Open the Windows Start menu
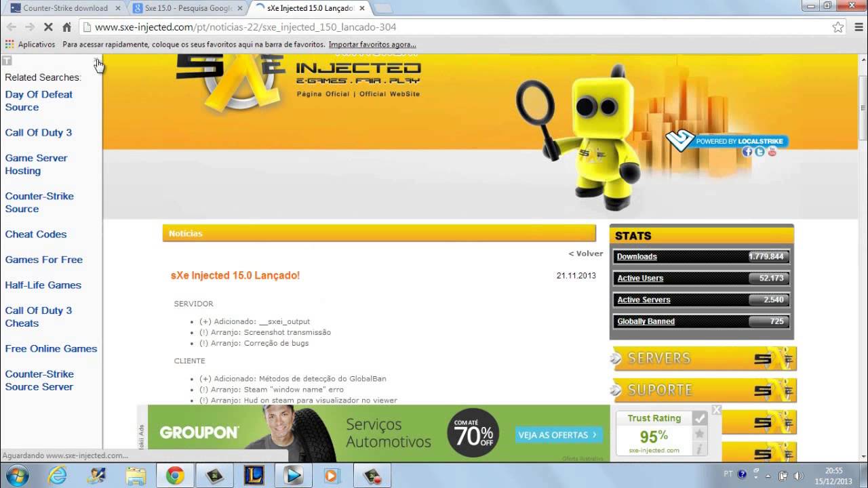Image resolution: width=868 pixels, height=488 pixels. click(17, 475)
